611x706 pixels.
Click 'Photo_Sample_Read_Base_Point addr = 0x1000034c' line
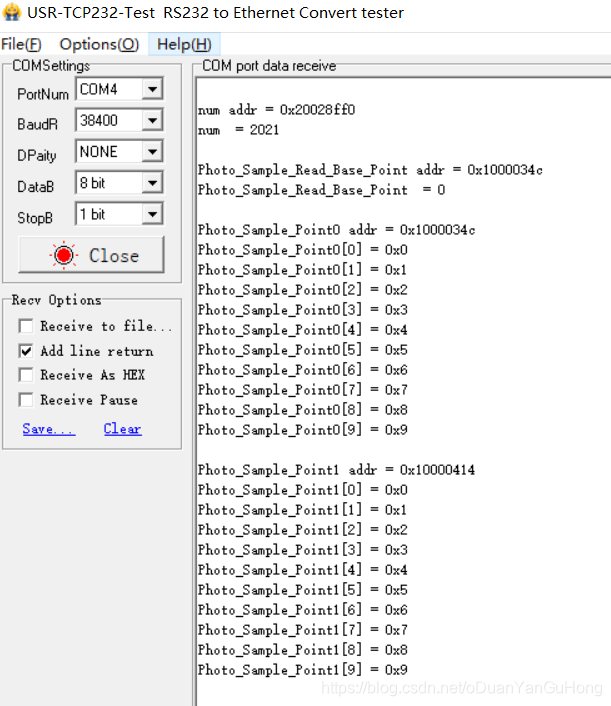click(x=370, y=170)
